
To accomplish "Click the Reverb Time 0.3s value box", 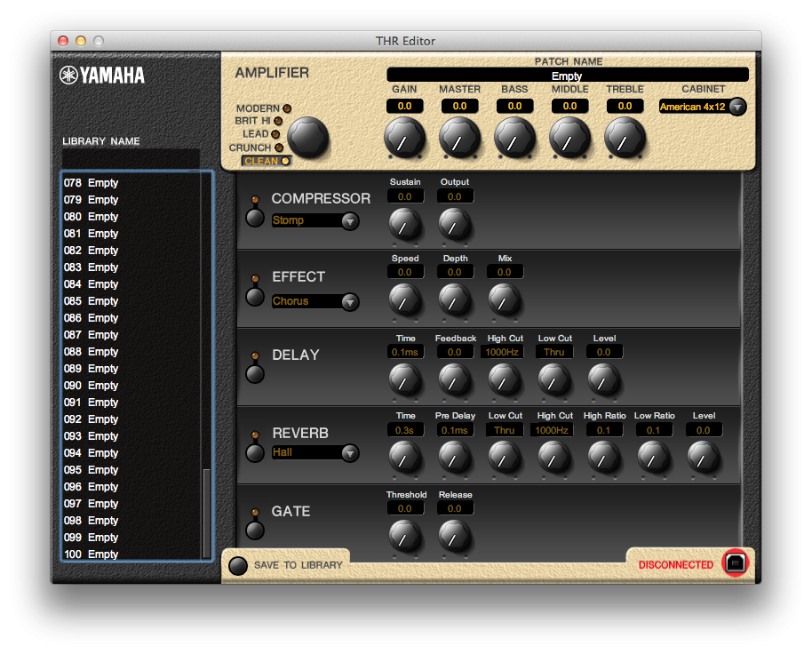I will coord(405,430).
